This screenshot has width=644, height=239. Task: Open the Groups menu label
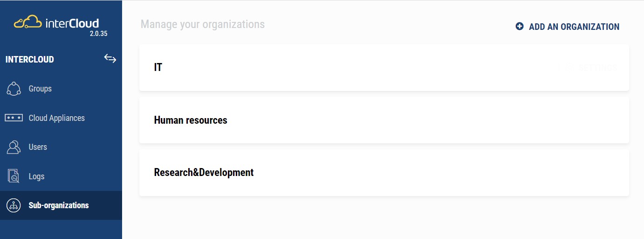(40, 89)
